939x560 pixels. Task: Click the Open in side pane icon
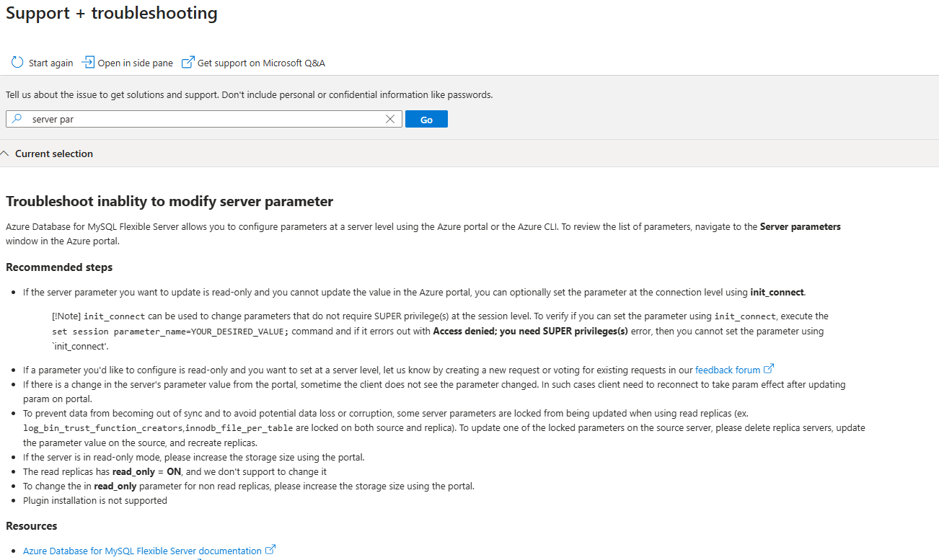pos(88,63)
